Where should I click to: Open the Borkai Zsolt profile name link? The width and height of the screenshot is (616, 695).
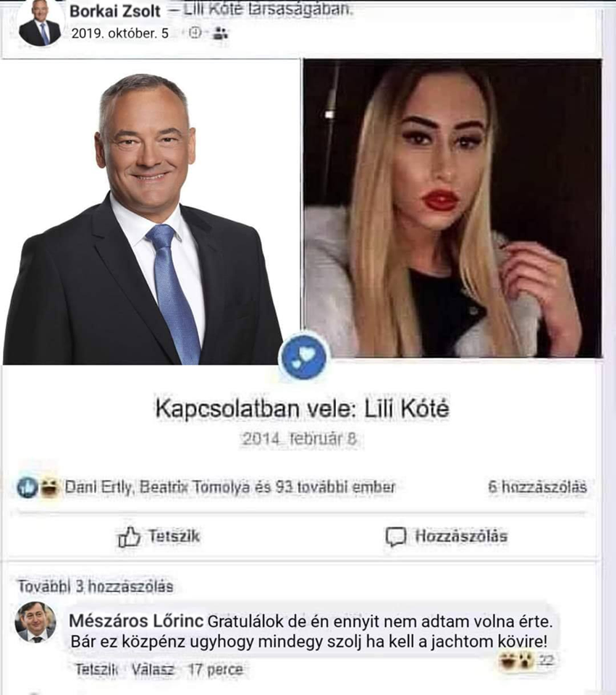tap(114, 11)
